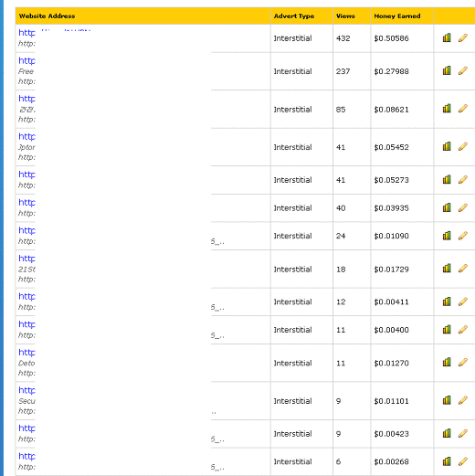Click the $0.01270 earnings value

pyautogui.click(x=391, y=363)
